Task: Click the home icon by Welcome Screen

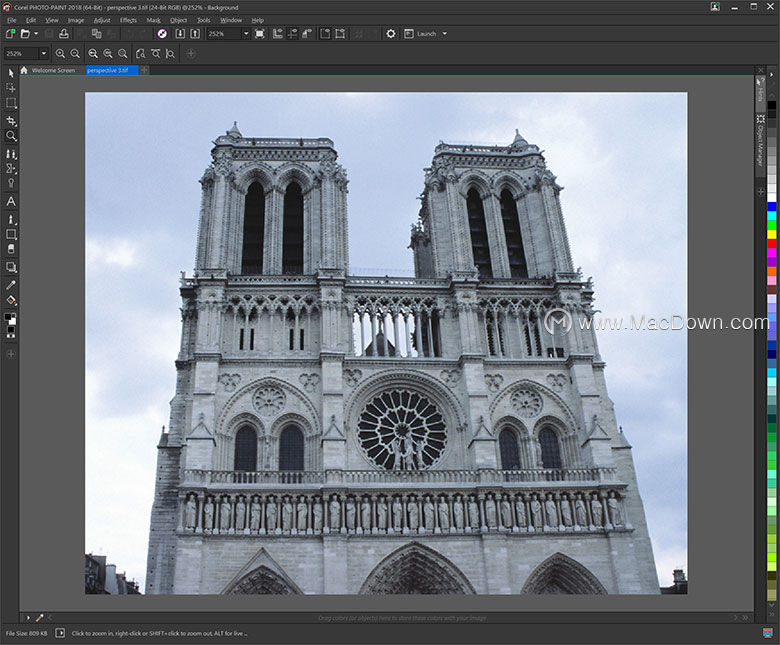Action: (24, 70)
